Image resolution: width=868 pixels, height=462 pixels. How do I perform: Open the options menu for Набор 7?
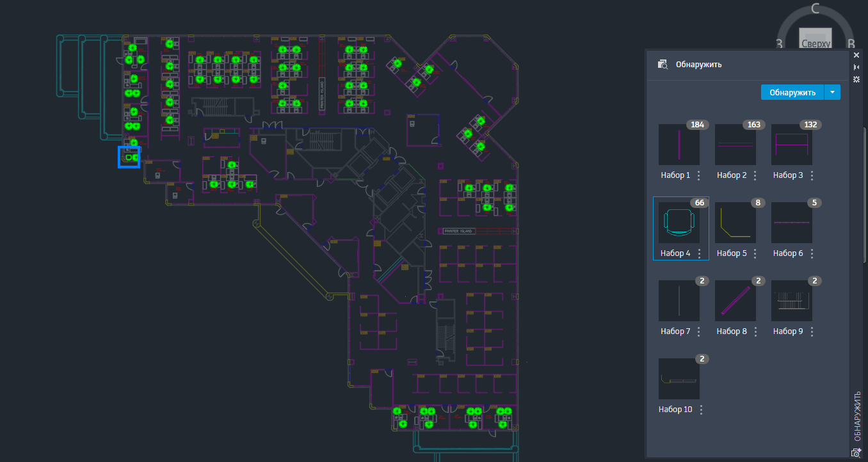[x=698, y=331]
